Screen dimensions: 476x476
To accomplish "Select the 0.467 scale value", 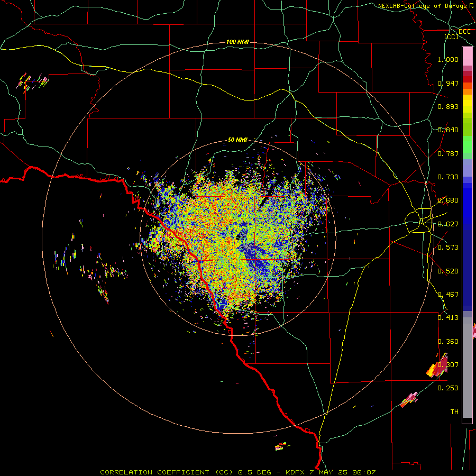I will [448, 295].
